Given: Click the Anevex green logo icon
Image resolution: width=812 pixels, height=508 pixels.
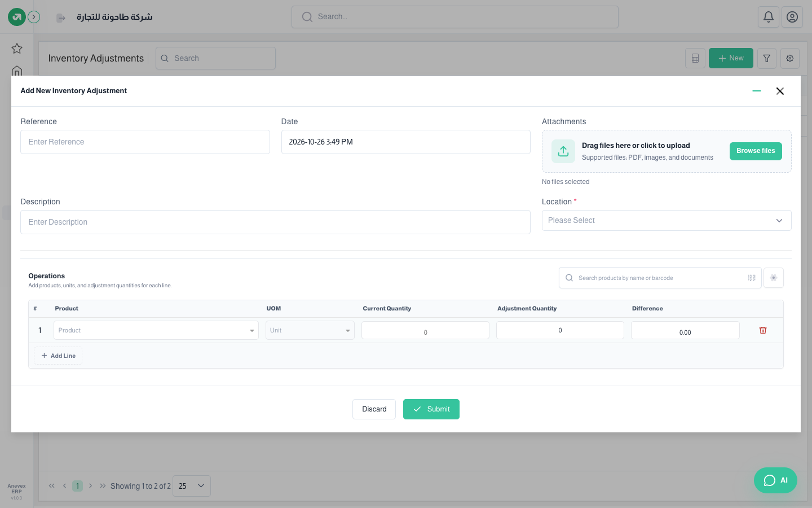Looking at the screenshot, I should (17, 17).
